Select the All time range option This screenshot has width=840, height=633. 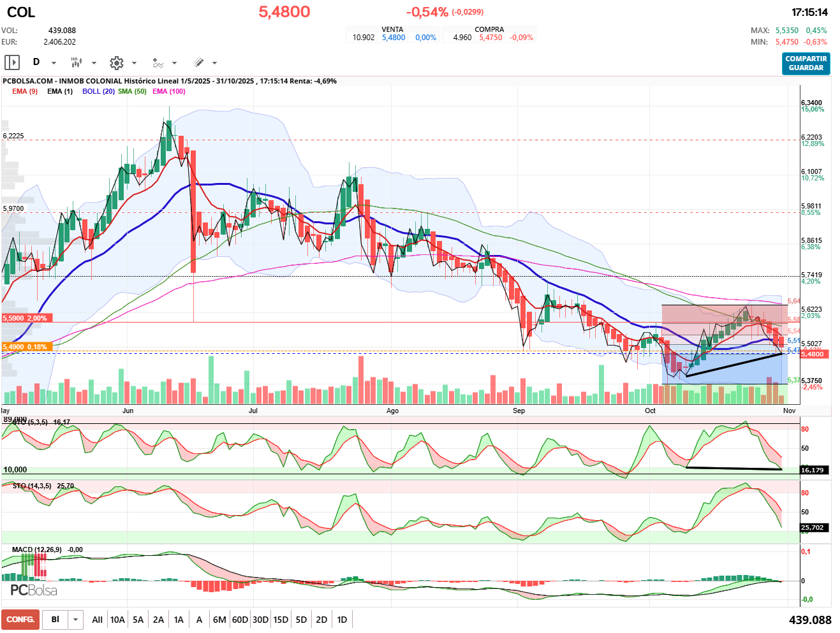[x=97, y=620]
